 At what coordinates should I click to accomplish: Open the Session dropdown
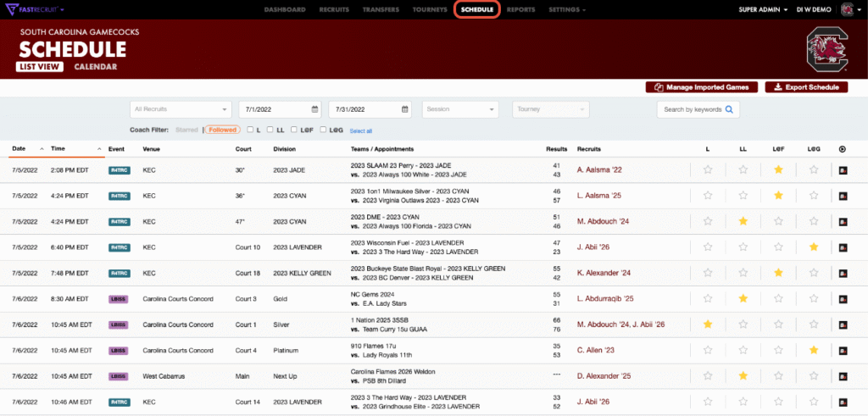click(460, 109)
